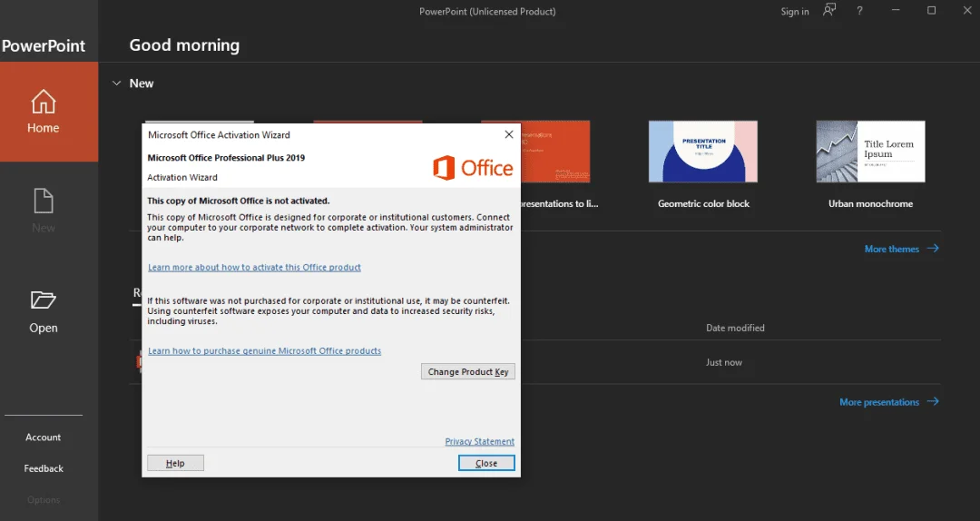Screen dimensions: 980x521
Task: Click Sign in at the top
Action: coord(794,11)
